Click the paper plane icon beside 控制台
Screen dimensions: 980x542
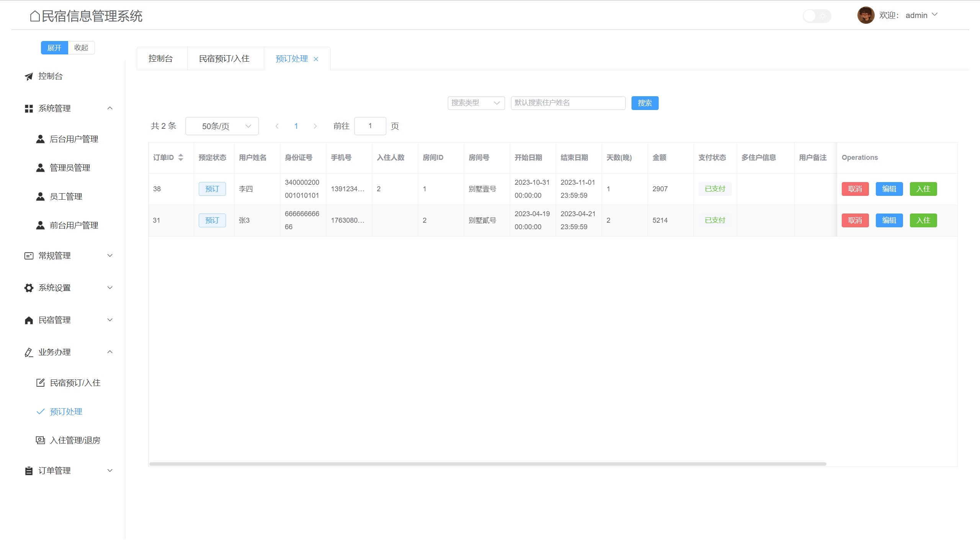[x=29, y=76]
